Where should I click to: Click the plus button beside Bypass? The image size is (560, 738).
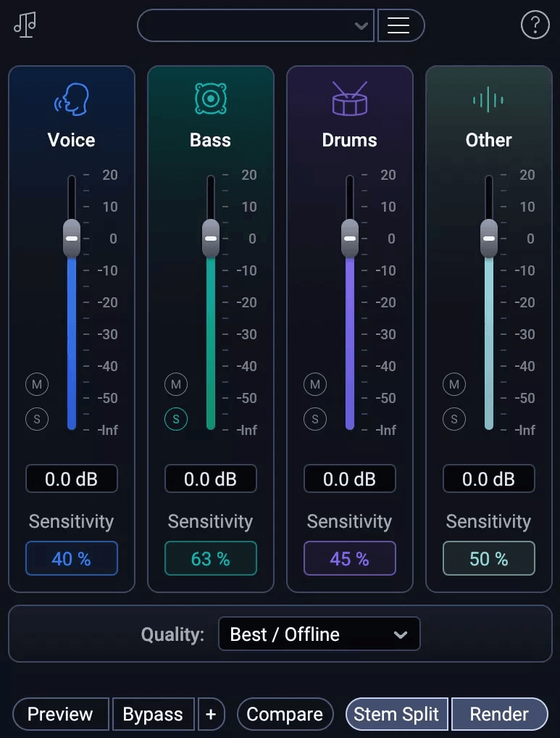(211, 714)
